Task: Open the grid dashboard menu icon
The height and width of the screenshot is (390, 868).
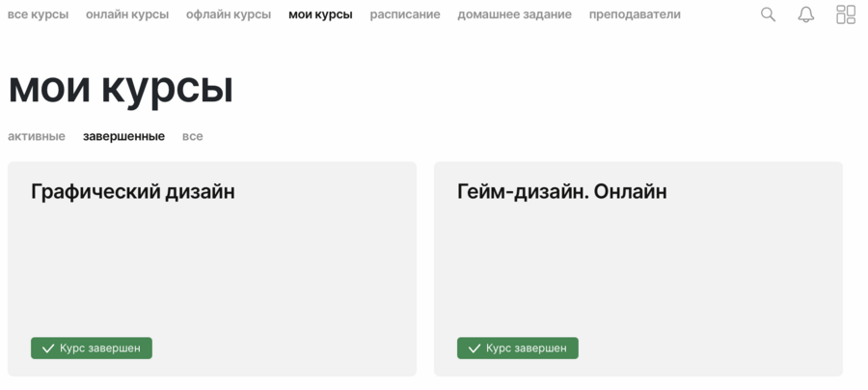Action: coord(846,14)
